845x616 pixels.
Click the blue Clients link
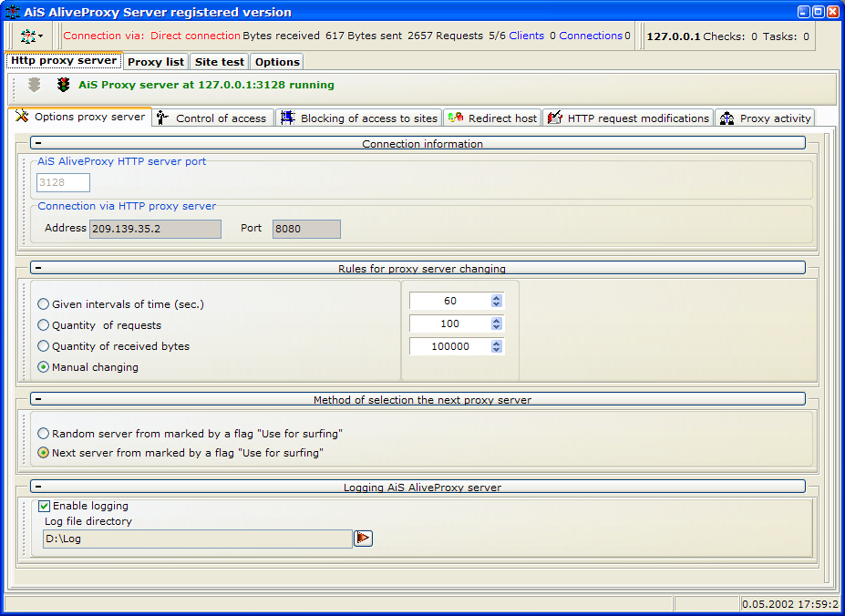coord(527,36)
